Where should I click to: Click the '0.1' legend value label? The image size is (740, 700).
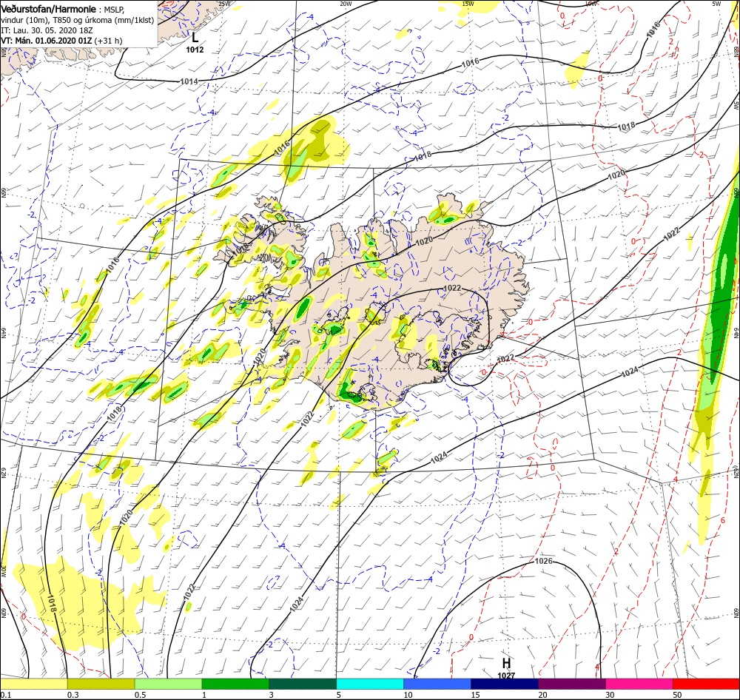click(x=6, y=694)
